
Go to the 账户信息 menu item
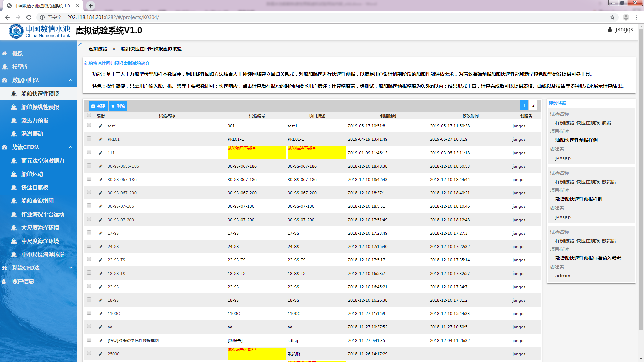(x=23, y=281)
